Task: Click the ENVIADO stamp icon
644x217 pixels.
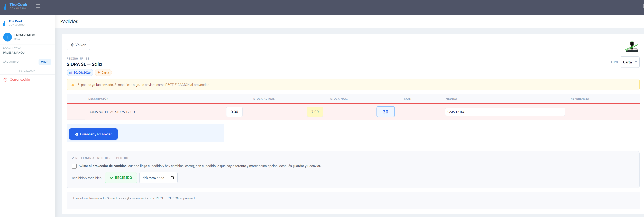Action: [631, 47]
